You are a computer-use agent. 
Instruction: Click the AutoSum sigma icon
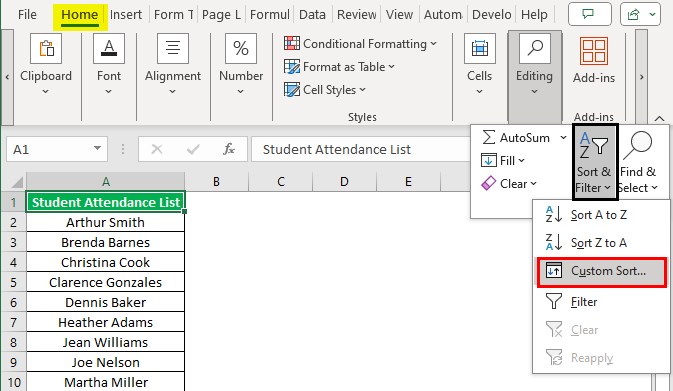pos(488,137)
